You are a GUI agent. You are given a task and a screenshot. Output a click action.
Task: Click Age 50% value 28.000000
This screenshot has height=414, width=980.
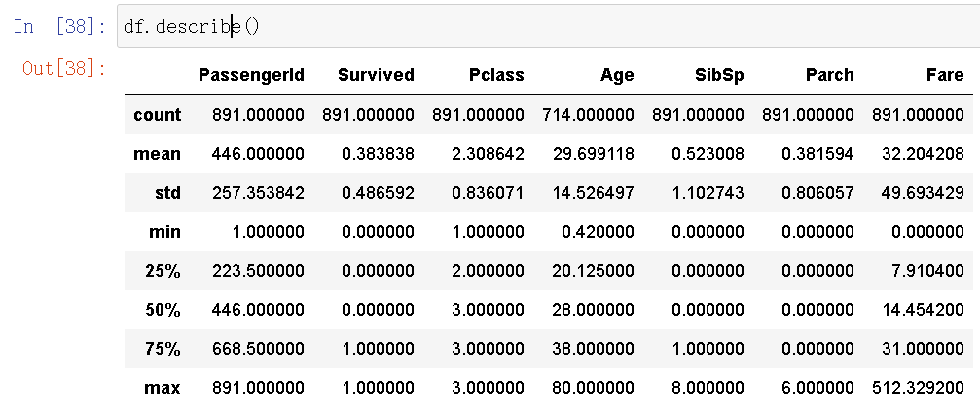pyautogui.click(x=593, y=310)
